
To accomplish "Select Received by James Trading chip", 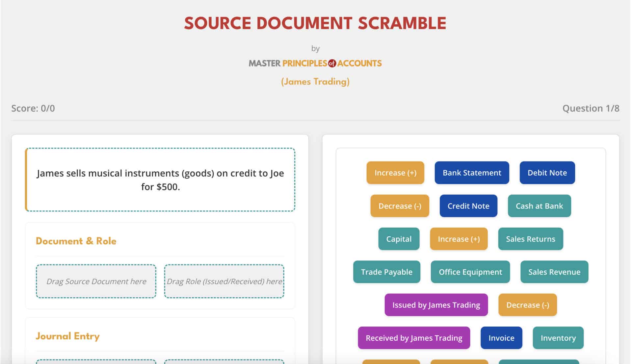I will 414,338.
